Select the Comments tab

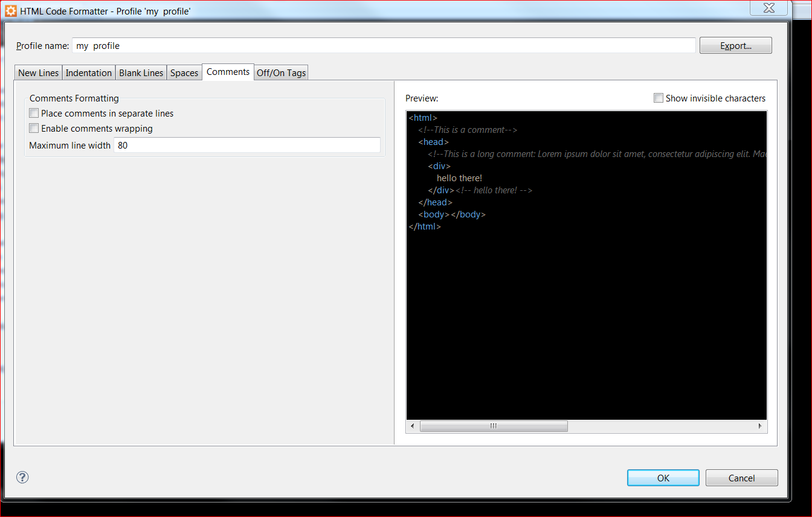228,71
